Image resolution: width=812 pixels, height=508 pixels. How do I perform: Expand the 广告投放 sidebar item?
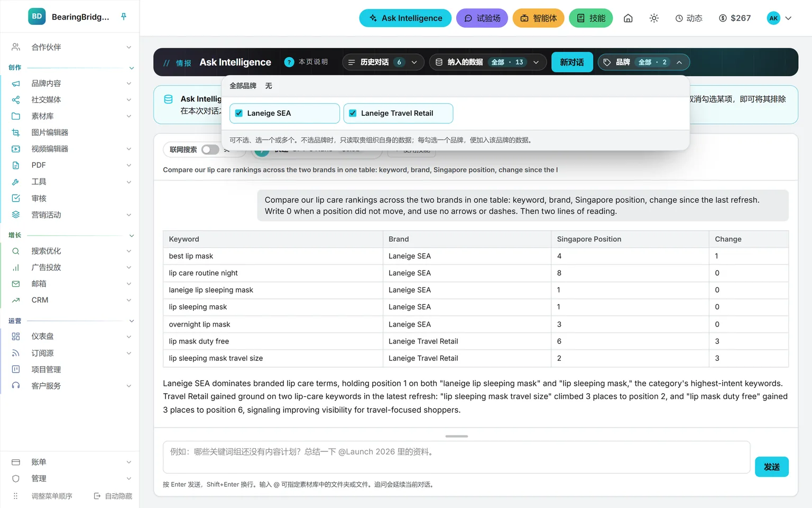pyautogui.click(x=70, y=267)
